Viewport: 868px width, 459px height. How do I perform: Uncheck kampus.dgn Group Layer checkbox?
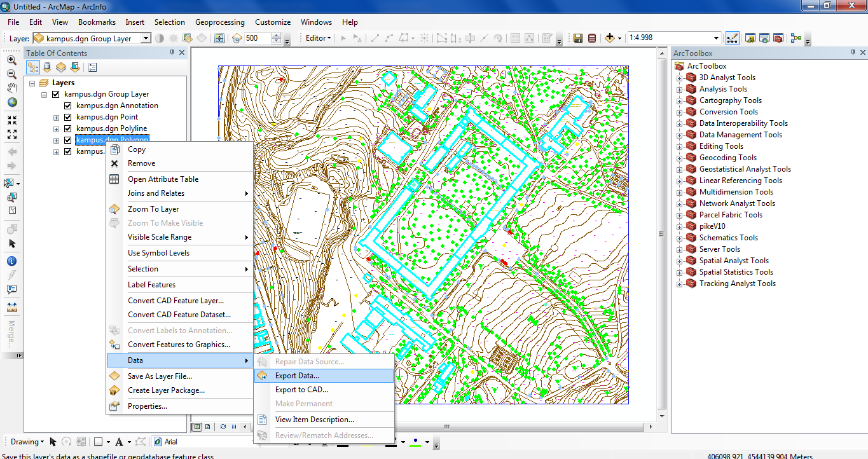tap(55, 94)
